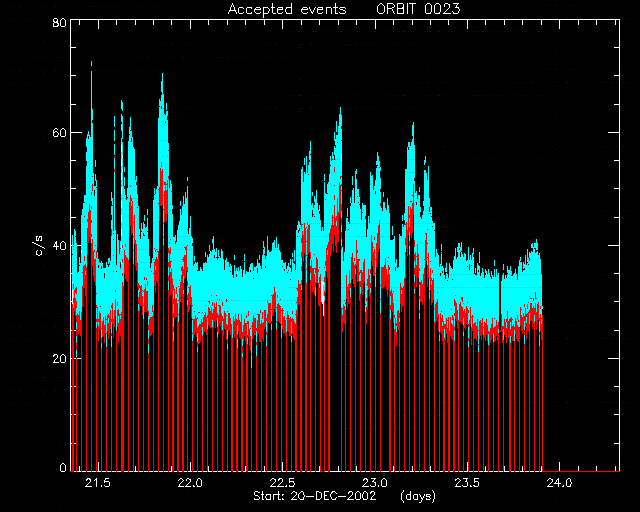Click the plot title 'Accepted events'
This screenshot has height=512, width=640.
pyautogui.click(x=287, y=9)
